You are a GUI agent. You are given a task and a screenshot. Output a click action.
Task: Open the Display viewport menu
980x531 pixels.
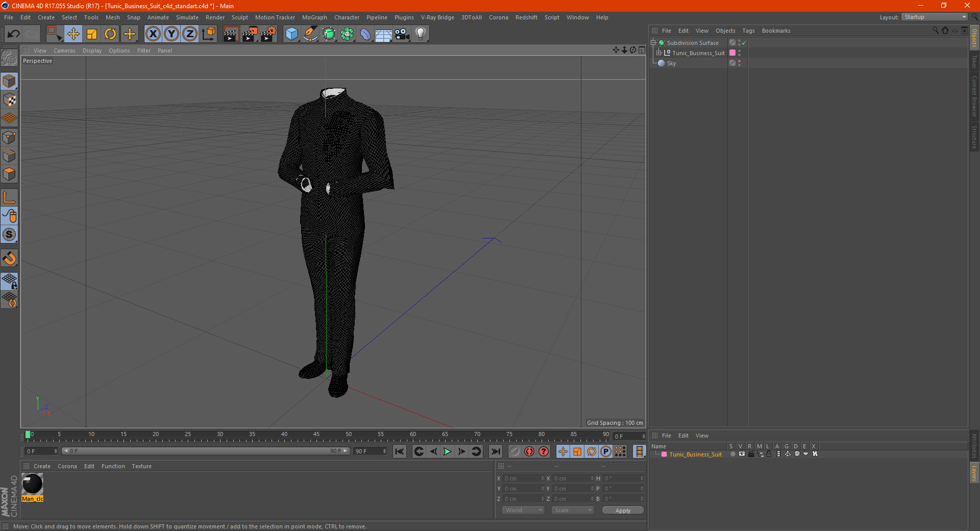pos(92,51)
